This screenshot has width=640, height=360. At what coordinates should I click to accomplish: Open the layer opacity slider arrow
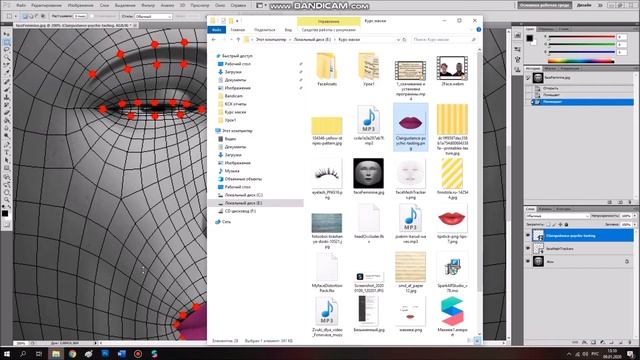(635, 216)
